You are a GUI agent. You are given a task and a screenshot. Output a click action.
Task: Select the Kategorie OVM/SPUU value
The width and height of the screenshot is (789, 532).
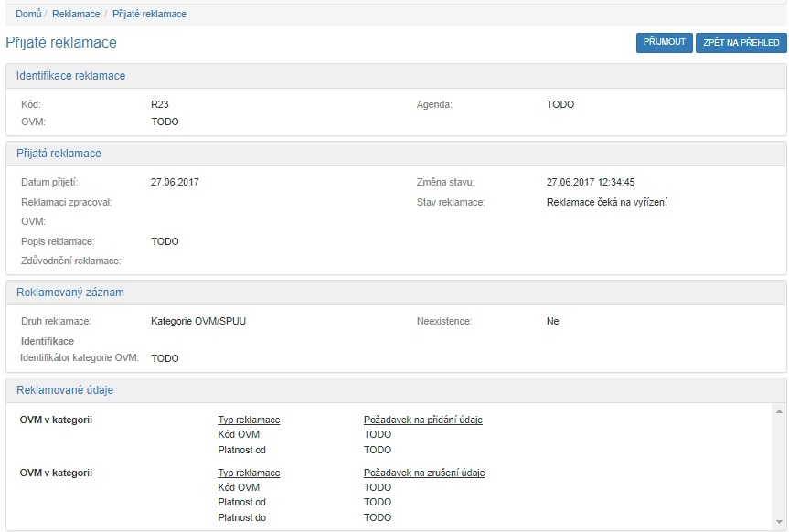(x=198, y=321)
